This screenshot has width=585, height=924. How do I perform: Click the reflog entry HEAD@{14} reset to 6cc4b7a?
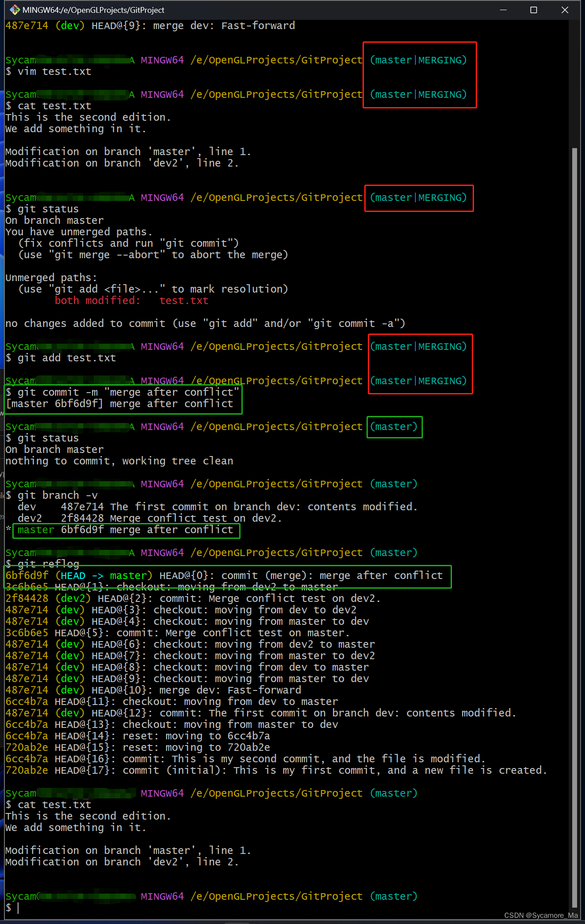tap(137, 736)
